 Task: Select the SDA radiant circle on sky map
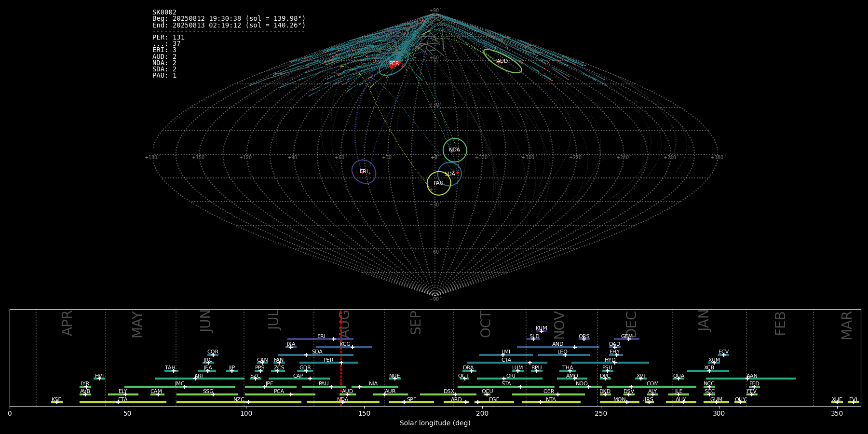[449, 174]
